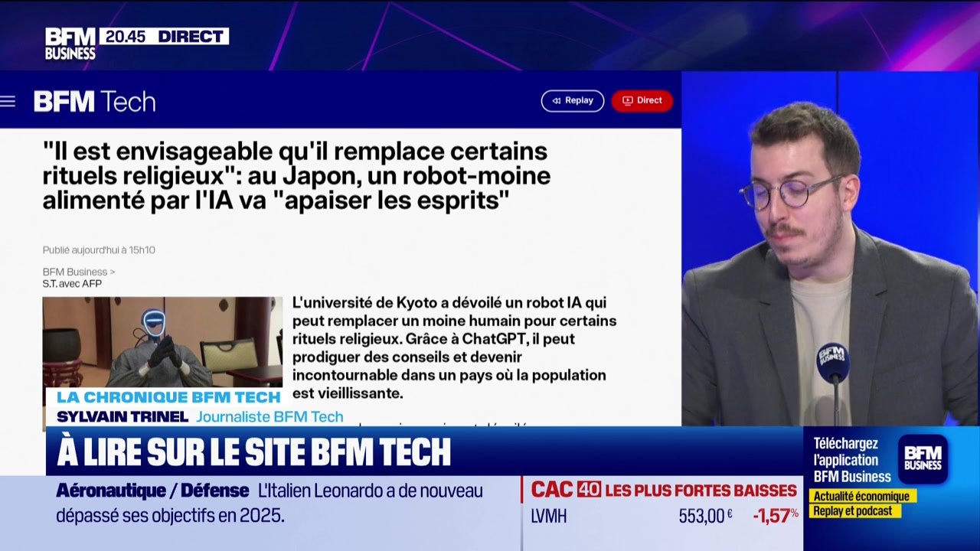980x551 pixels.
Task: Click the 'Publié aujourd'hui à 15h10' date
Action: tap(99, 249)
